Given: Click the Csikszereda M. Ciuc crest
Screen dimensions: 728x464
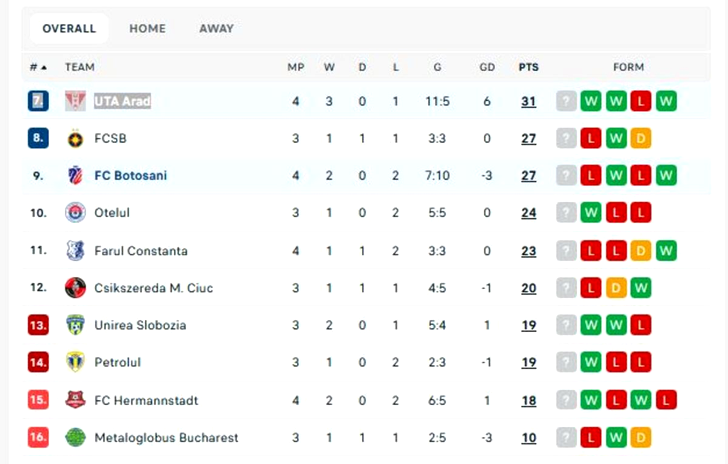Looking at the screenshot, I should 75,288.
